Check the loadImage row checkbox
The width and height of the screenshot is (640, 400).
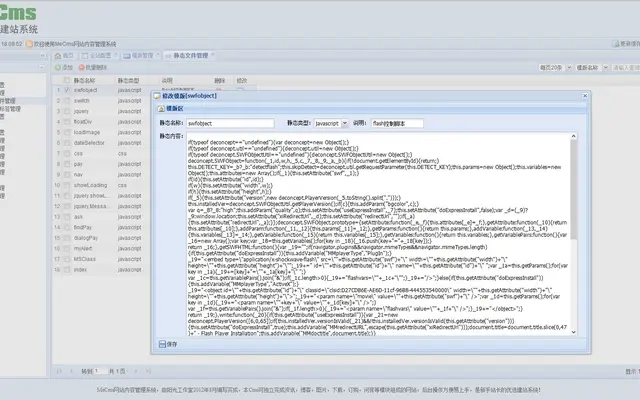coord(67,133)
